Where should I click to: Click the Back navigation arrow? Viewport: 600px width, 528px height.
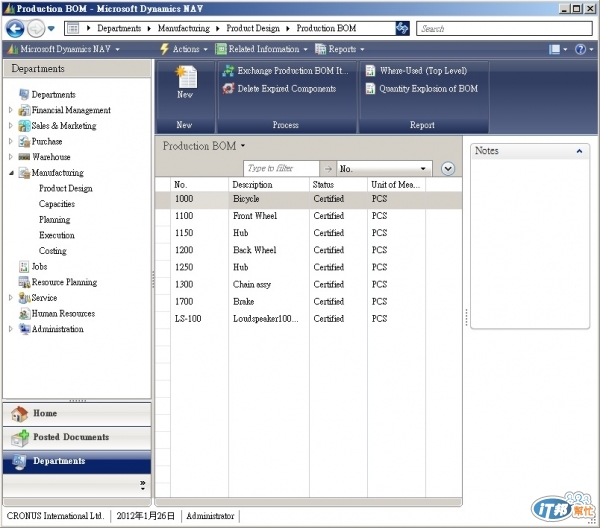click(15, 29)
